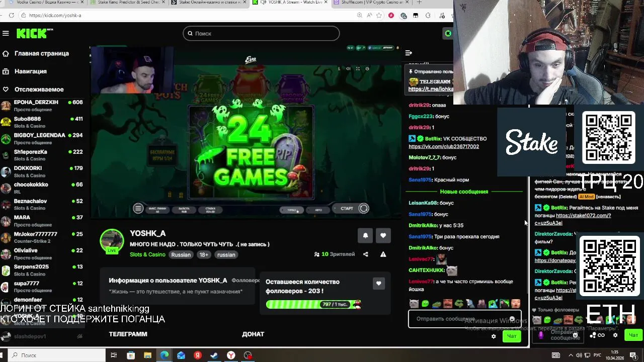Click heart icon in followers goal panel

378,284
